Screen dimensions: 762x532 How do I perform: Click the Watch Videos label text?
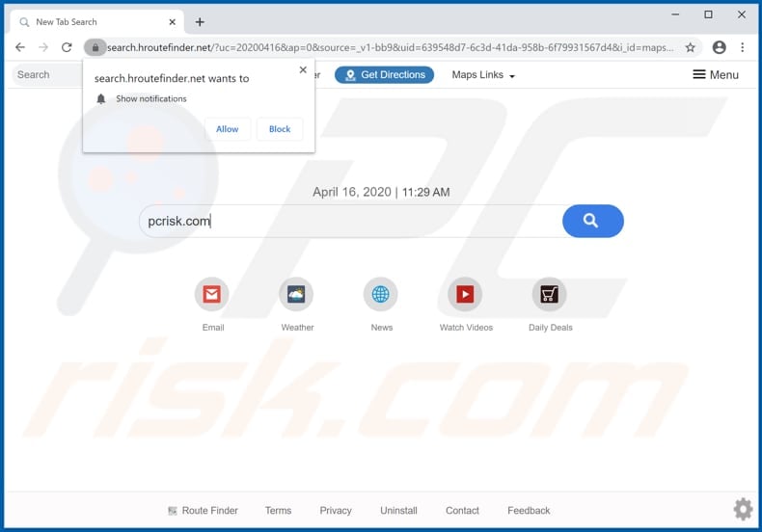click(x=466, y=327)
